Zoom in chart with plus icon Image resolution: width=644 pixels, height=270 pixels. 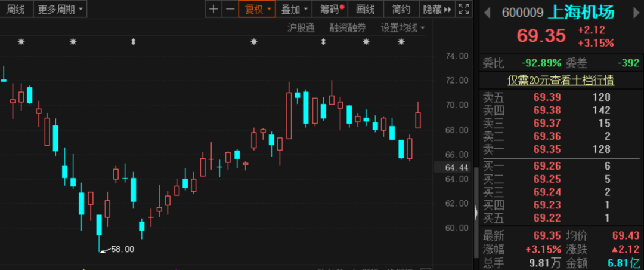click(213, 8)
